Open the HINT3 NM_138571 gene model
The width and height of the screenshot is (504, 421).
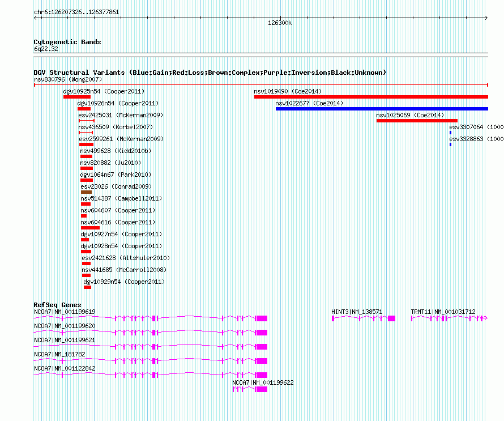pyautogui.click(x=363, y=319)
